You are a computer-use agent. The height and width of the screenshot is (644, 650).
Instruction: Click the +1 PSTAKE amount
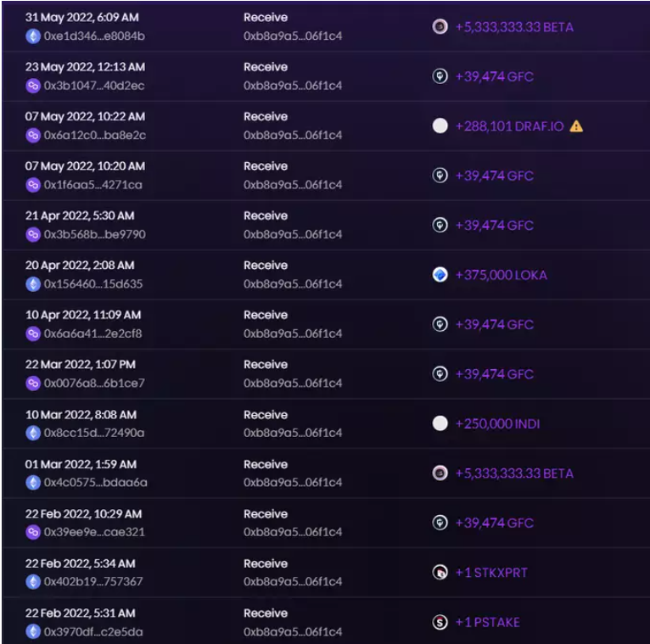click(487, 622)
